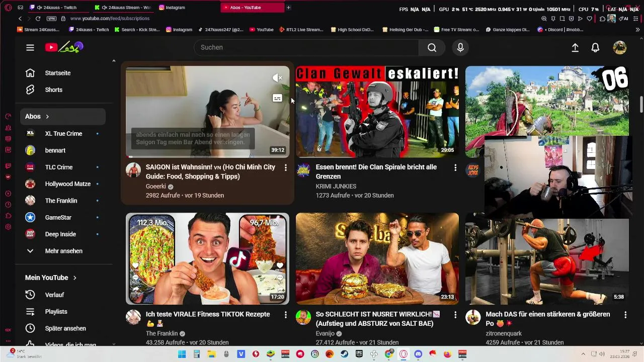Launch Steam from taskbar

point(344,354)
